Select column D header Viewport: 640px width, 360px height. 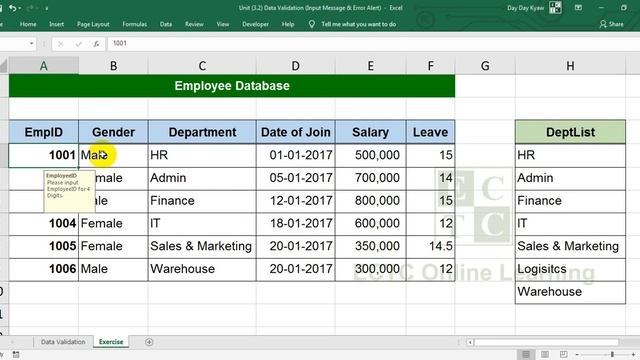[296, 65]
